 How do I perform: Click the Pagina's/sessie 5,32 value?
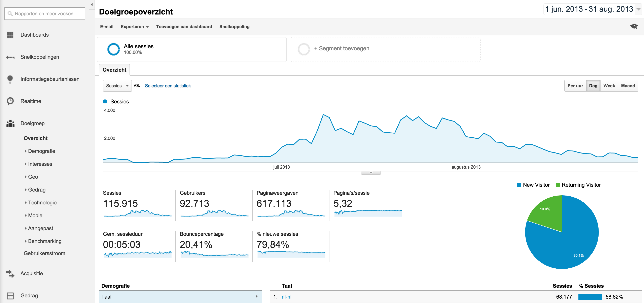coord(343,204)
